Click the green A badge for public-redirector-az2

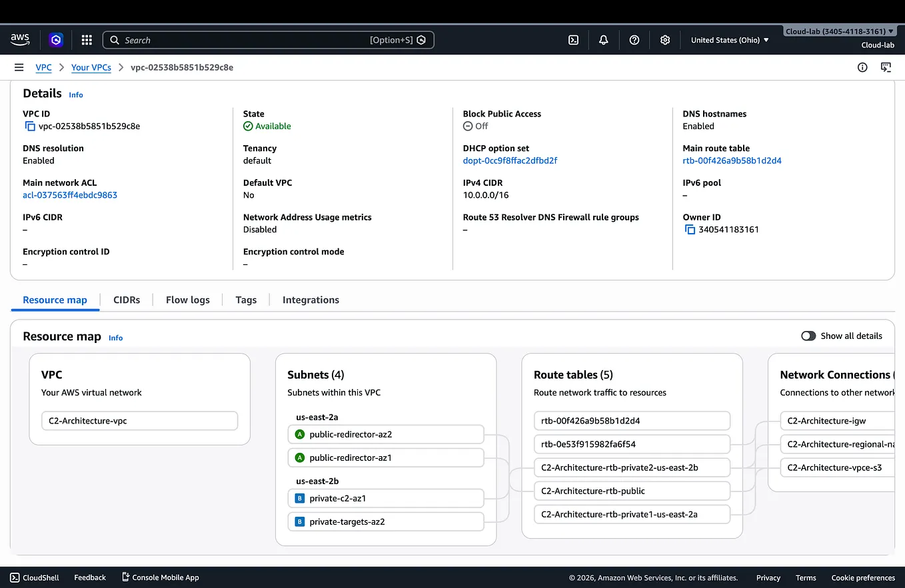tap(299, 434)
